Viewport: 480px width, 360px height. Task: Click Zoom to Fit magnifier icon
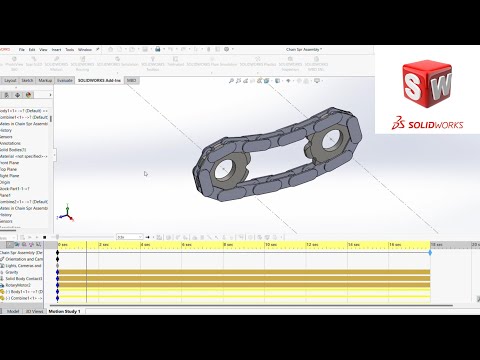tap(231, 81)
